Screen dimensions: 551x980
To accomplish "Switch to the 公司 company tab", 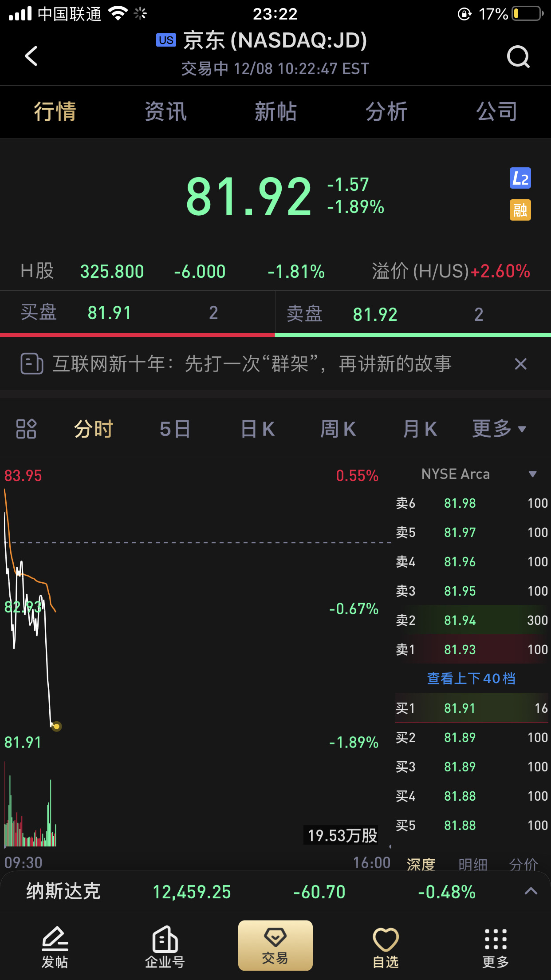I will 496,111.
